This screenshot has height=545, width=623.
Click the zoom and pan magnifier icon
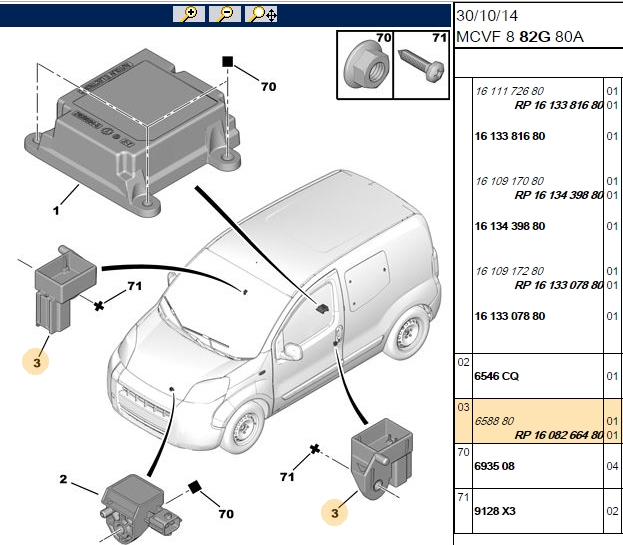261,14
